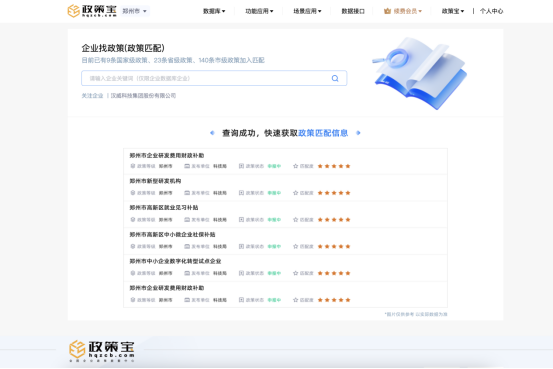The width and height of the screenshot is (553, 369).
Task: Click the 政策状态 icon in the 高新区就业见习补贴 row
Action: pyautogui.click(x=241, y=220)
